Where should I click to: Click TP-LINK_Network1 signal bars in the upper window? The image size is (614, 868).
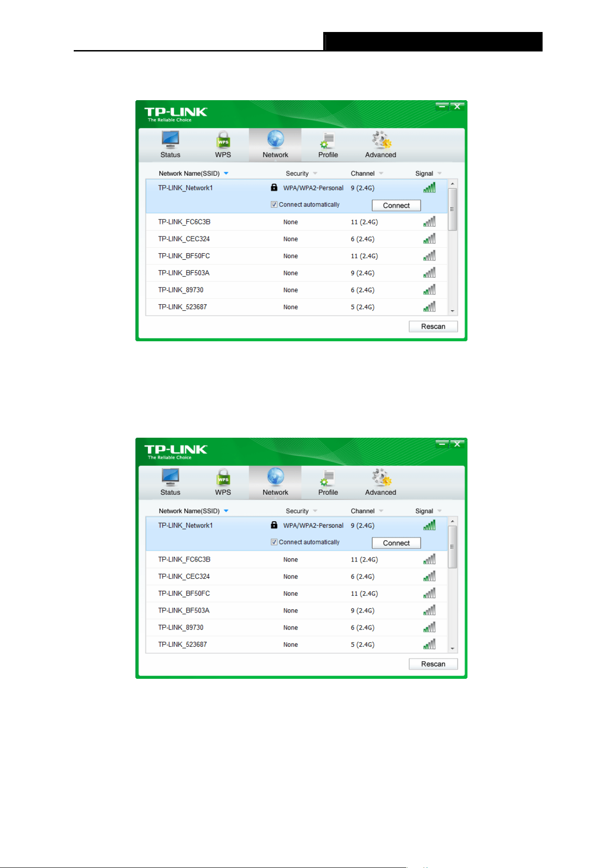[429, 187]
